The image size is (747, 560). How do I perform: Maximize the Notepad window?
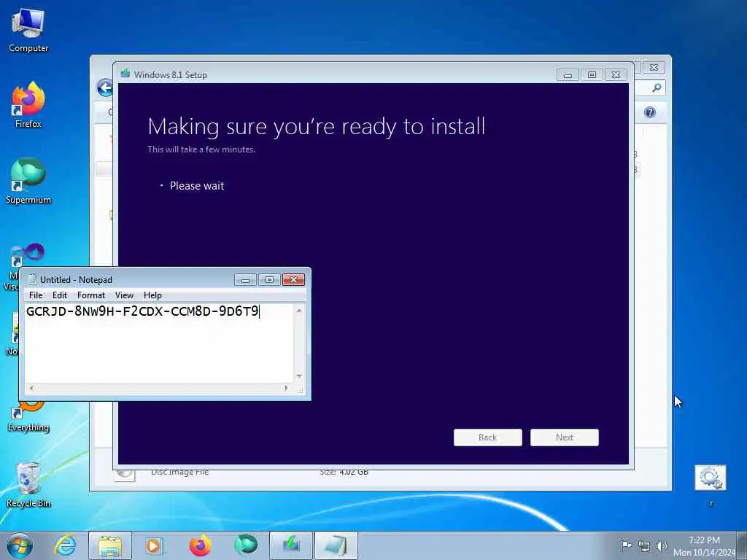269,279
